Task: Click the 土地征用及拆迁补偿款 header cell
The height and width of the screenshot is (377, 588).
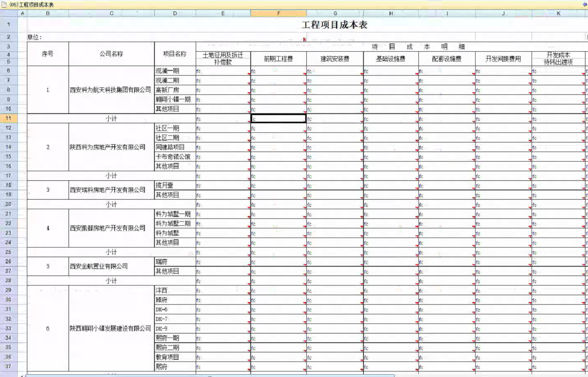Action: [x=223, y=59]
